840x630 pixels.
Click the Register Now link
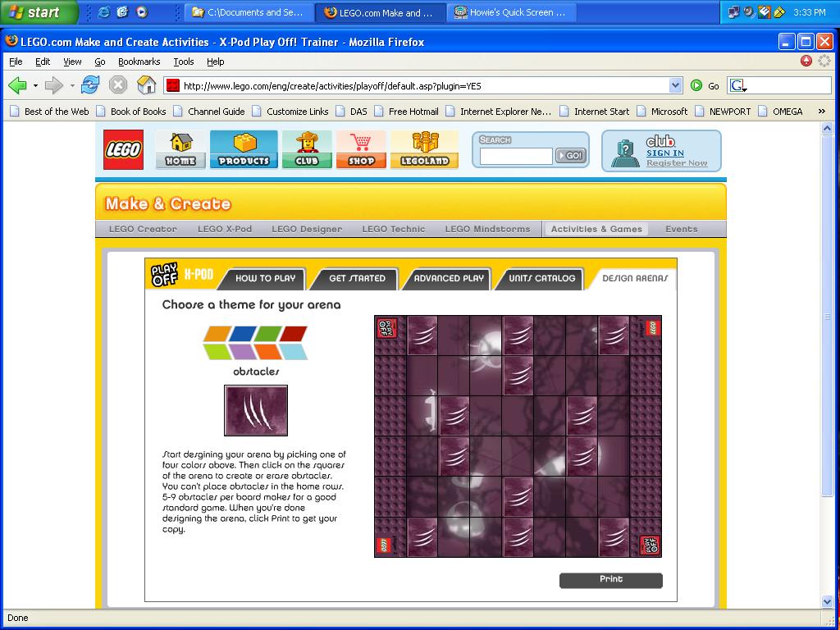[x=677, y=163]
